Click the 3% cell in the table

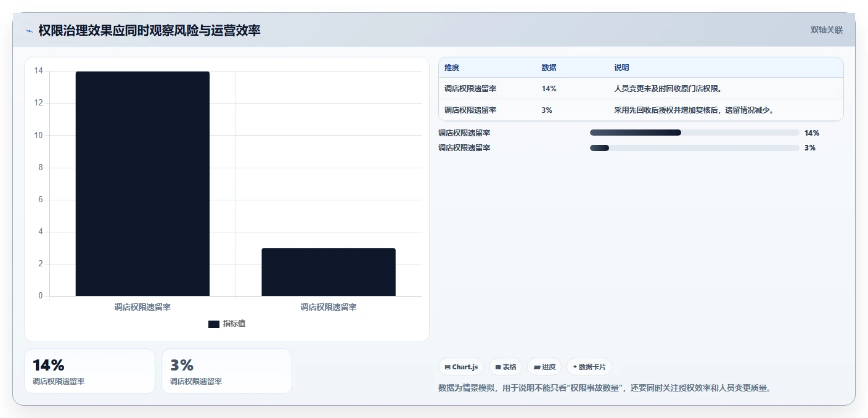click(547, 110)
